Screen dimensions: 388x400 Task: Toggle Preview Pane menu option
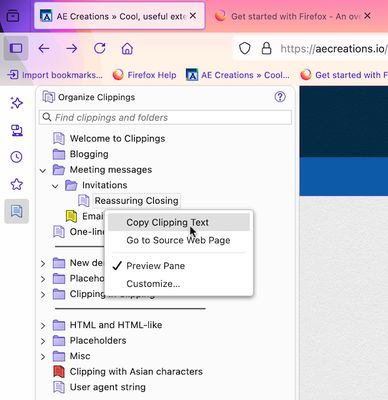pos(179,266)
